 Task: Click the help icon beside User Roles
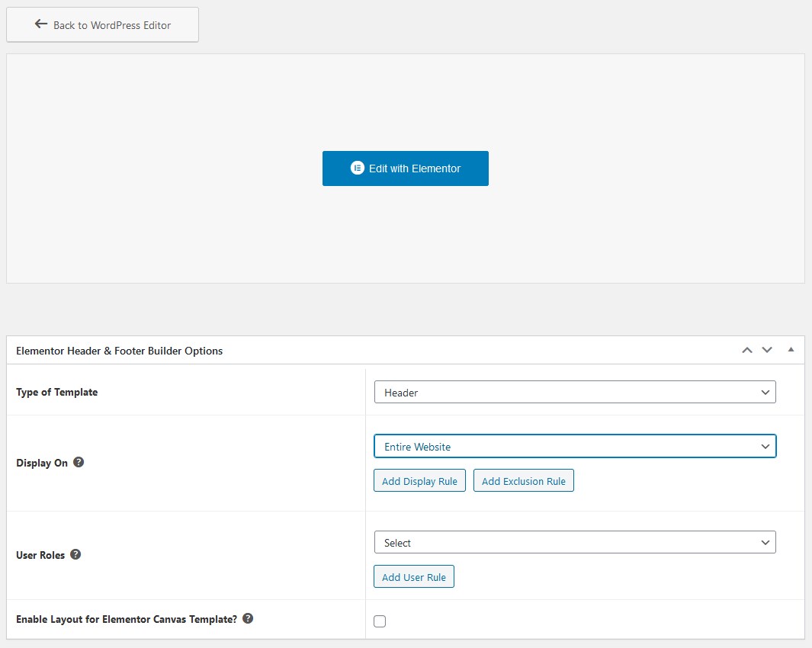point(75,554)
